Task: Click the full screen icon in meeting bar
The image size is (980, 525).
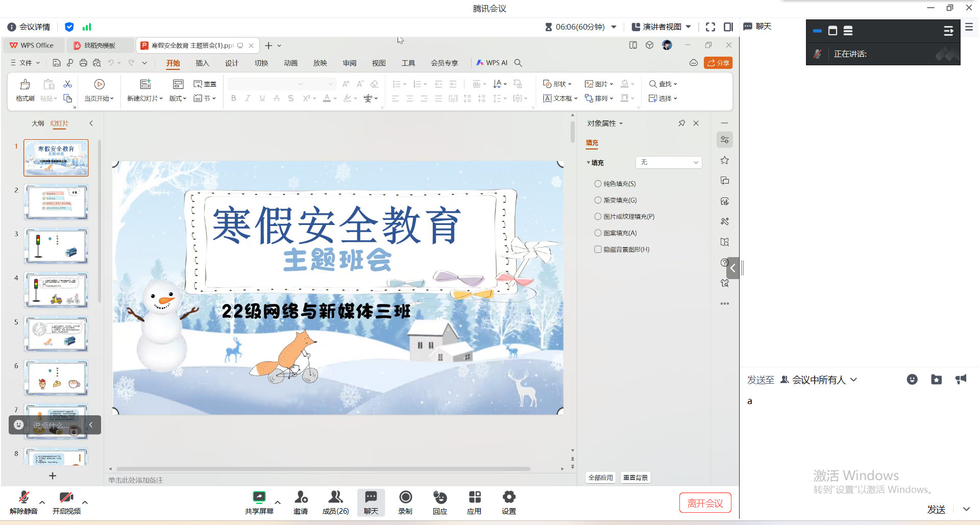Action: (710, 27)
